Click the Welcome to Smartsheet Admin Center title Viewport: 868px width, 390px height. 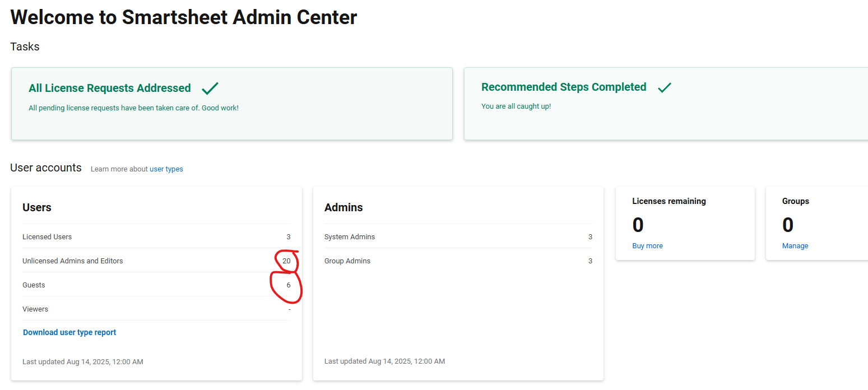pos(184,17)
